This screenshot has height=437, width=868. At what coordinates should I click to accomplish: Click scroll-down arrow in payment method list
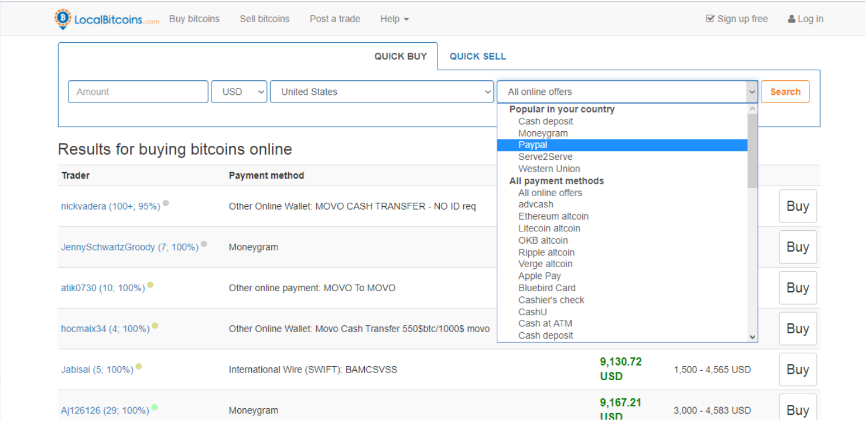[x=753, y=337]
